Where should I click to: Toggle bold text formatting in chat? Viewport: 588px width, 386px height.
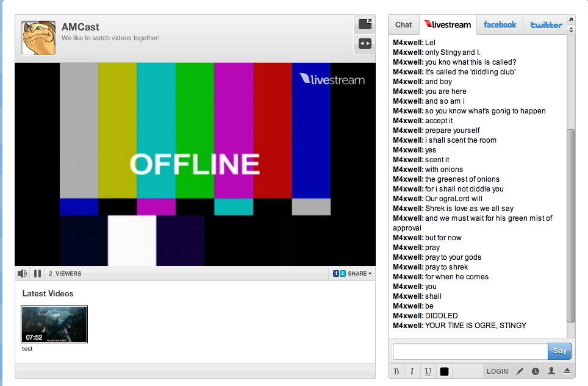coord(396,371)
